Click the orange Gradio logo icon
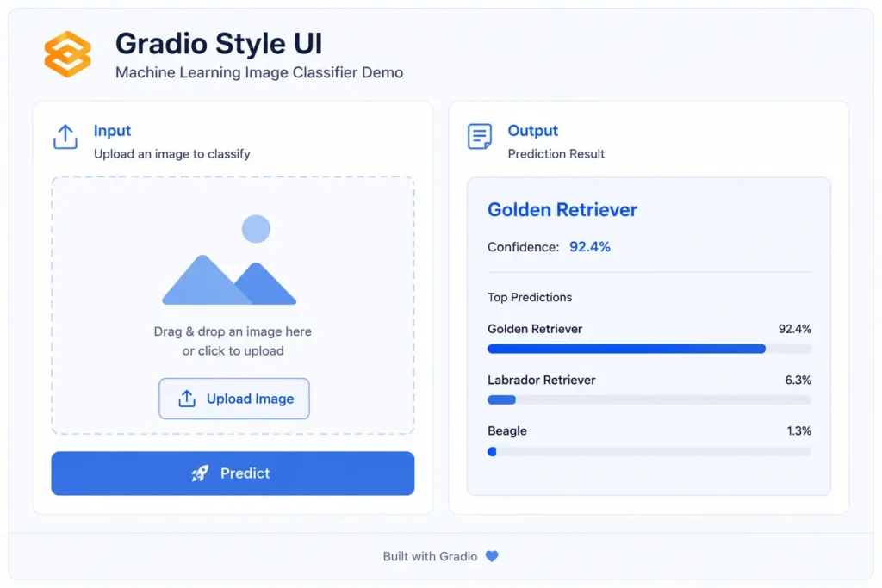The height and width of the screenshot is (588, 882). pyautogui.click(x=67, y=54)
